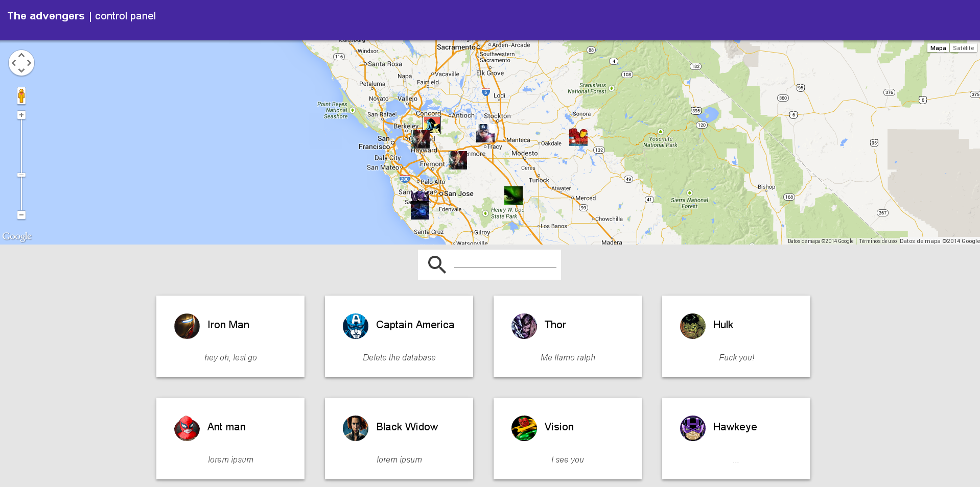Focus the search input field

[x=505, y=262]
